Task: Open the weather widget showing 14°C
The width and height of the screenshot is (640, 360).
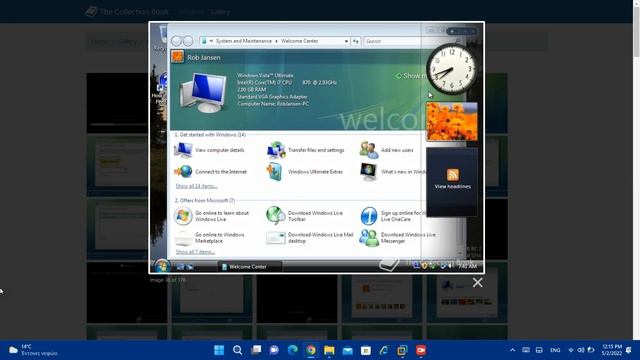Action: [33, 350]
